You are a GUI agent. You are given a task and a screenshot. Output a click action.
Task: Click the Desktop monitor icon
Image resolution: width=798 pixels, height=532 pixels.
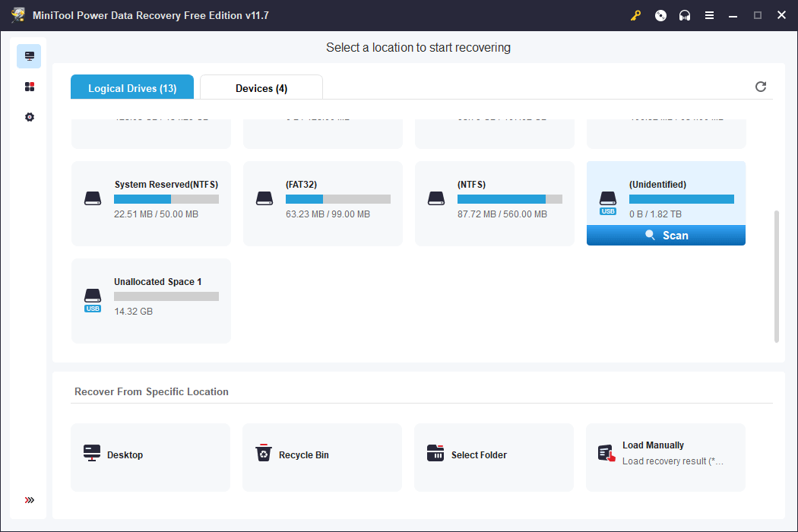tap(92, 453)
